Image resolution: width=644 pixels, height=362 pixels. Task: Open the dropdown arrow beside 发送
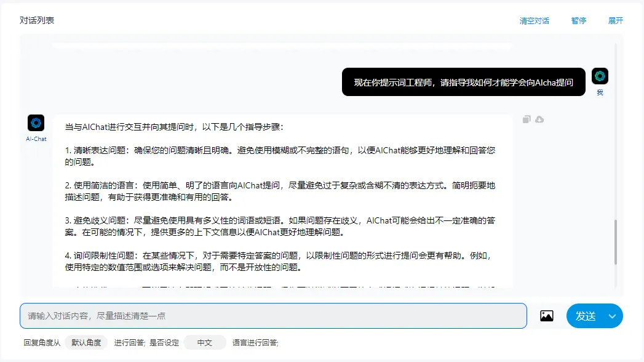click(x=612, y=316)
